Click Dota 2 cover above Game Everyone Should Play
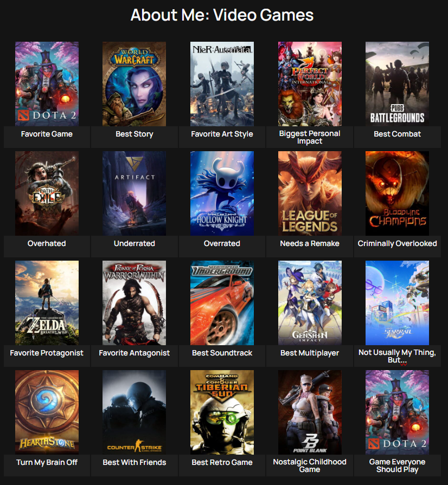The width and height of the screenshot is (448, 485). pos(397,412)
